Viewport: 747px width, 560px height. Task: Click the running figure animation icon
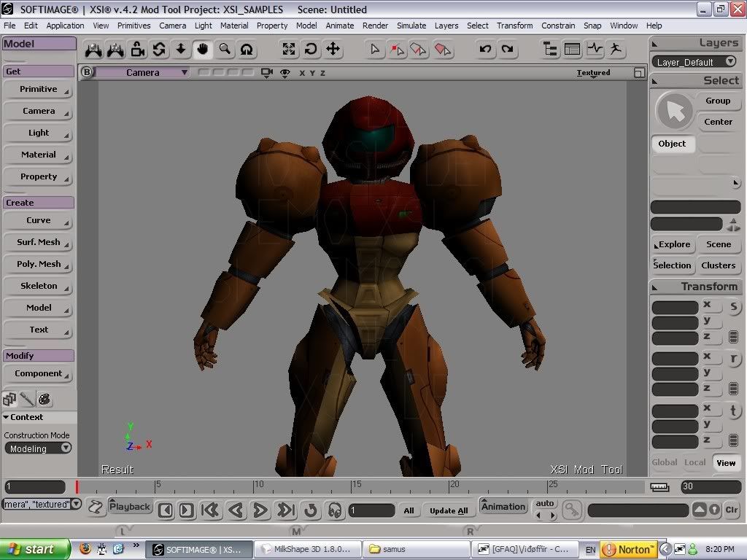616,49
